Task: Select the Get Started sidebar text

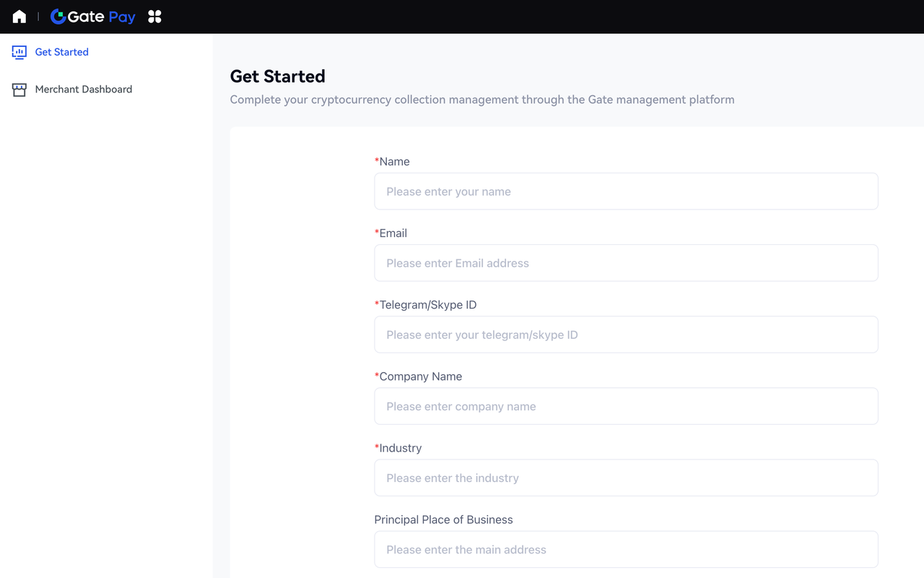Action: 62,52
